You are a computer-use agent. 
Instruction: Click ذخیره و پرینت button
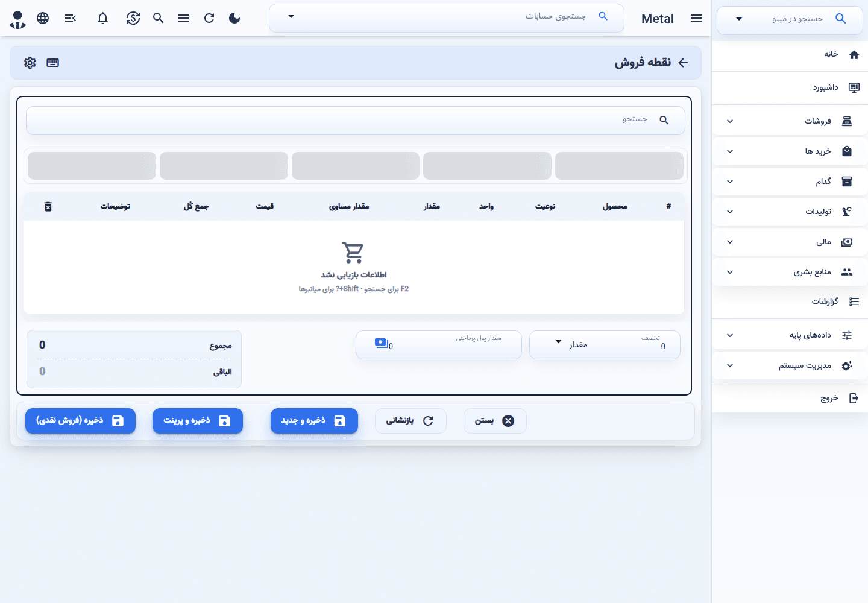click(x=198, y=421)
